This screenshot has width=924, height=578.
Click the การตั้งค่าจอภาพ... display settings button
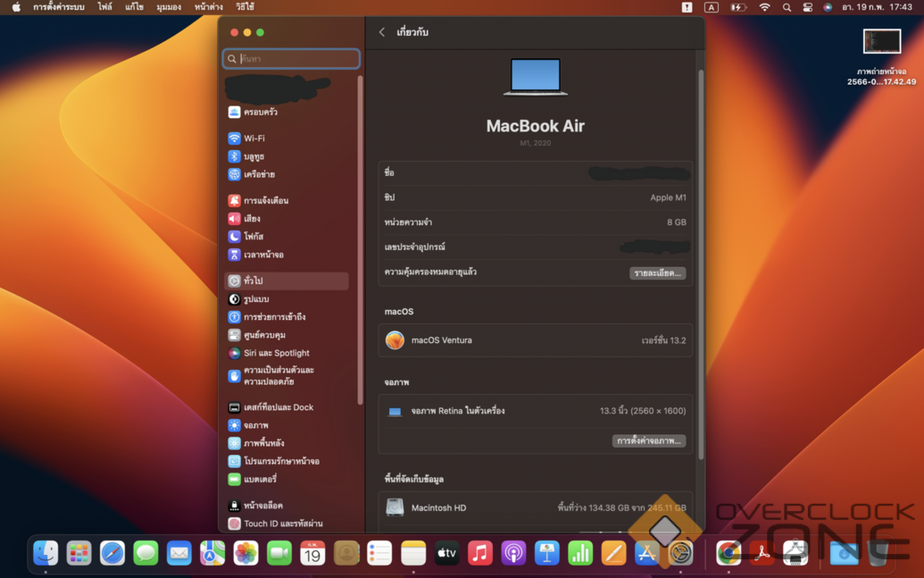(x=649, y=441)
